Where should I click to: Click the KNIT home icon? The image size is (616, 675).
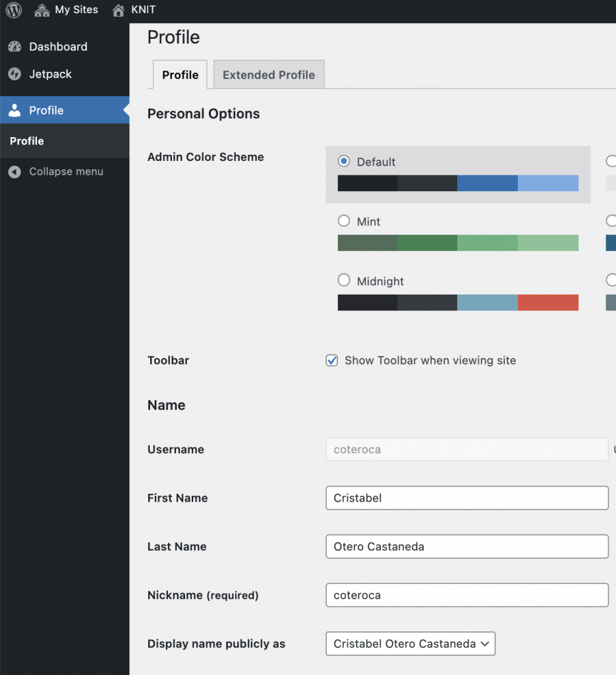[119, 10]
